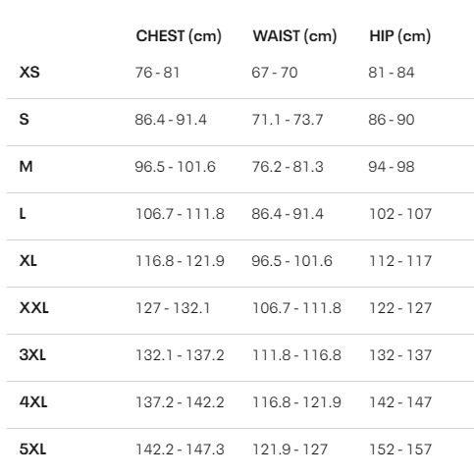Select the XXL size row label
This screenshot has height=476, width=474.
point(33,308)
